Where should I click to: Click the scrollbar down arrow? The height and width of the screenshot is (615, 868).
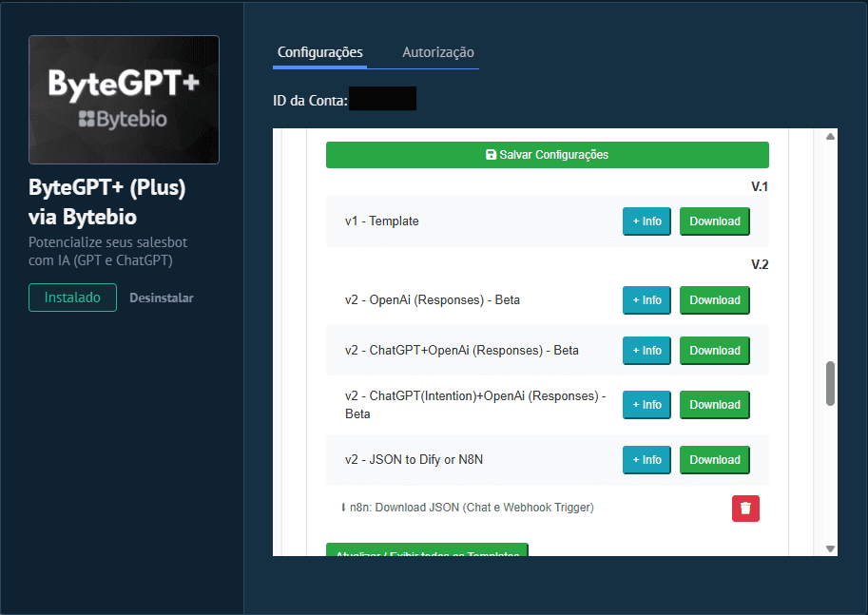pyautogui.click(x=830, y=548)
